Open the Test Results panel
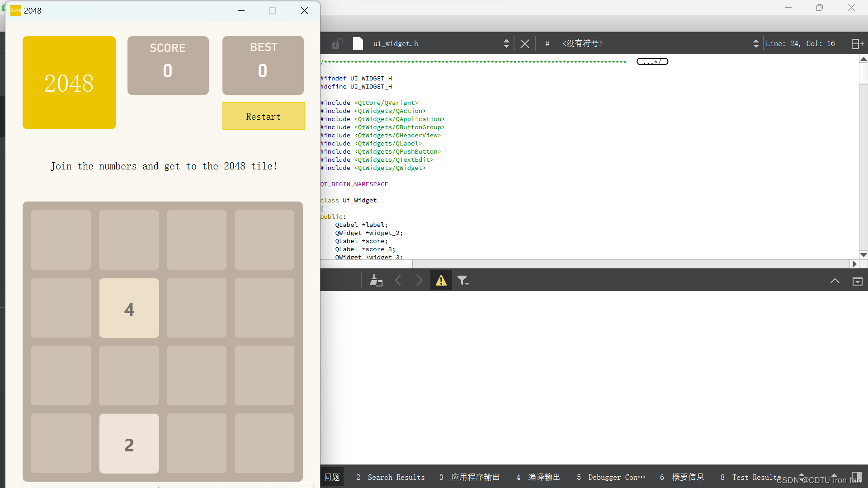Image resolution: width=868 pixels, height=488 pixels. [757, 477]
